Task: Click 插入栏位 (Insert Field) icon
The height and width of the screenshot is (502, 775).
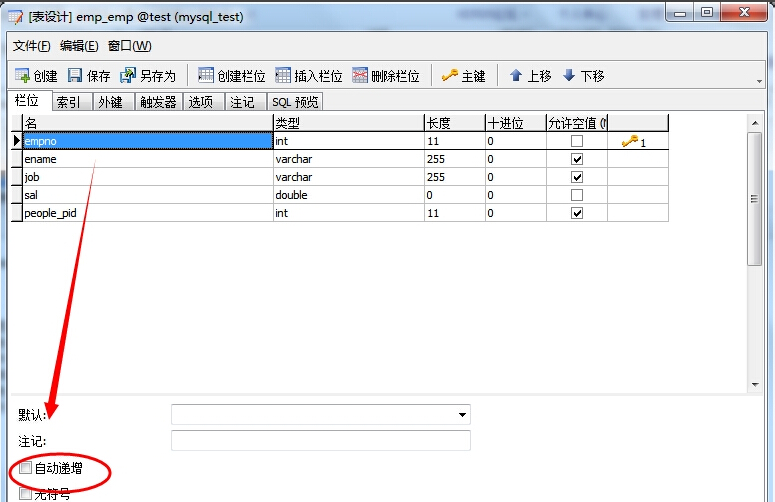Action: click(x=283, y=76)
